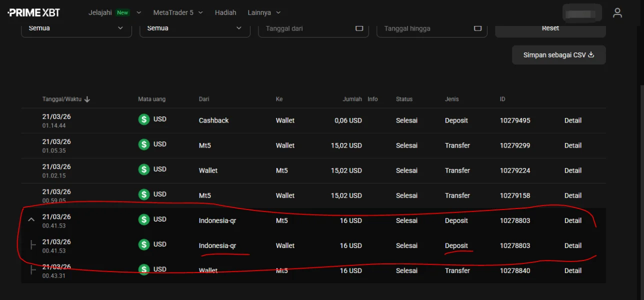
Task: Click Simpan sebagai CSV button
Action: click(558, 55)
